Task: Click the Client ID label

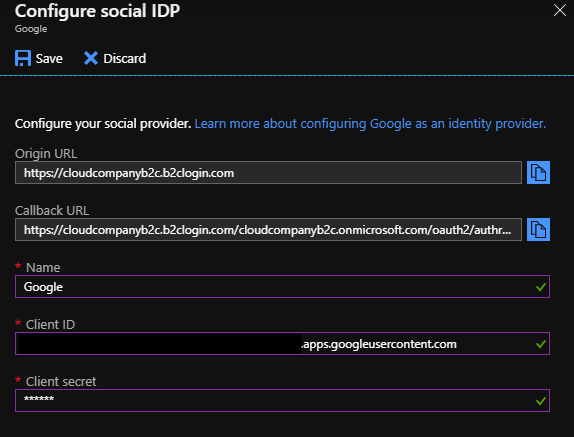Action: (x=51, y=325)
